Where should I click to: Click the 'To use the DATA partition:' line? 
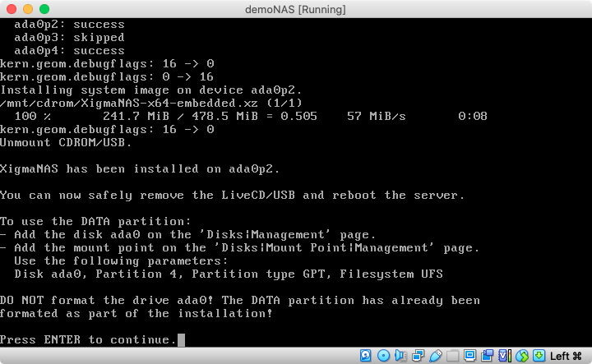(x=95, y=221)
